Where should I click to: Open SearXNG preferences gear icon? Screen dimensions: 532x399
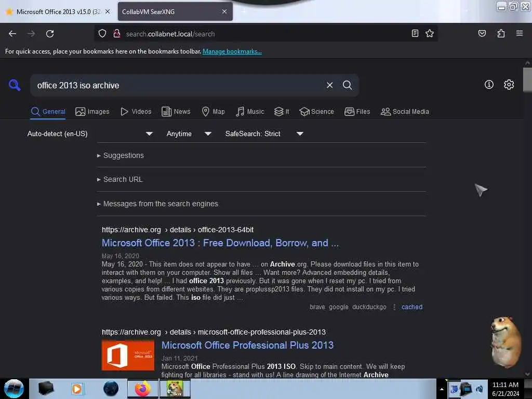click(509, 85)
